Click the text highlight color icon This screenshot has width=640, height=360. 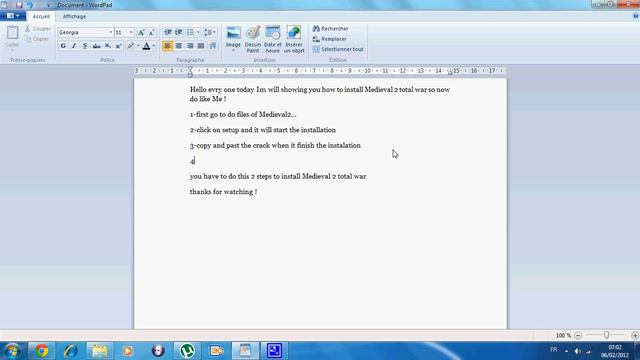click(x=130, y=46)
